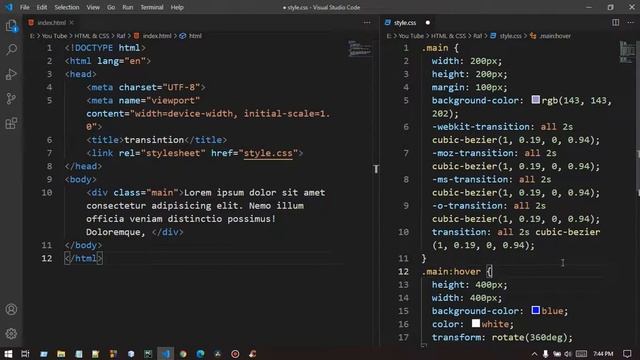Viewport: 640px width, 360px height.
Task: Open the Extensions view
Action: pos(11,123)
